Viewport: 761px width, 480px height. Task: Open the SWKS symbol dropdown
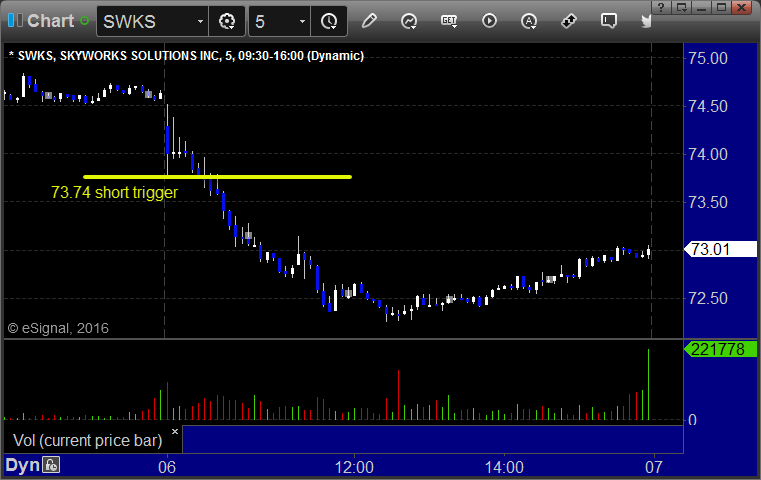(200, 21)
